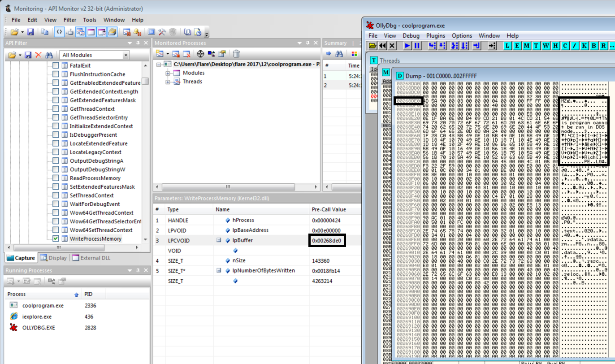Open the Debug menu in OllyDbg
The width and height of the screenshot is (615, 364).
pyautogui.click(x=411, y=35)
